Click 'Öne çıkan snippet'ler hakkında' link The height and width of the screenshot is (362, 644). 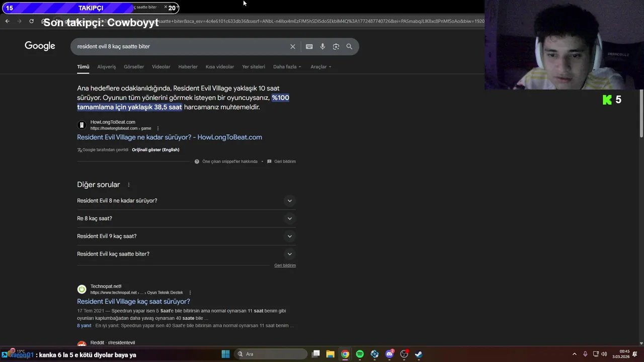[x=230, y=161]
